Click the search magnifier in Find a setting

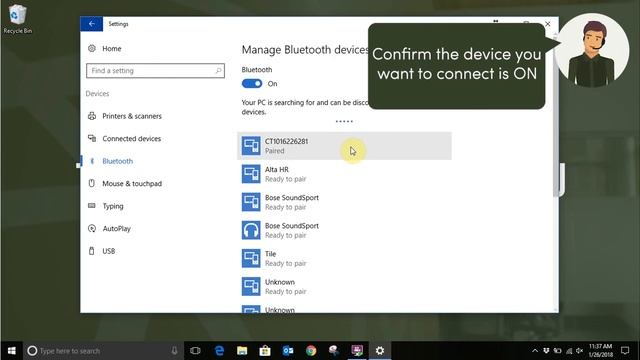[218, 71]
